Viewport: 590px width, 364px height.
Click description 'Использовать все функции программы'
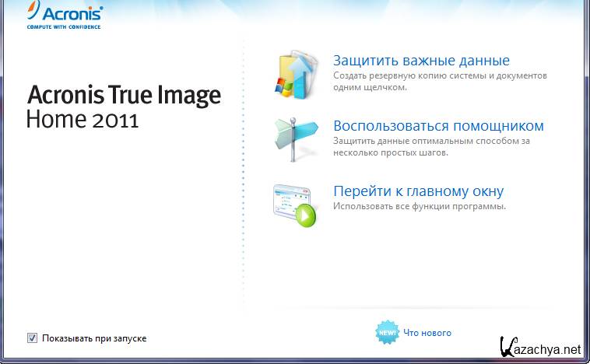[420, 206]
